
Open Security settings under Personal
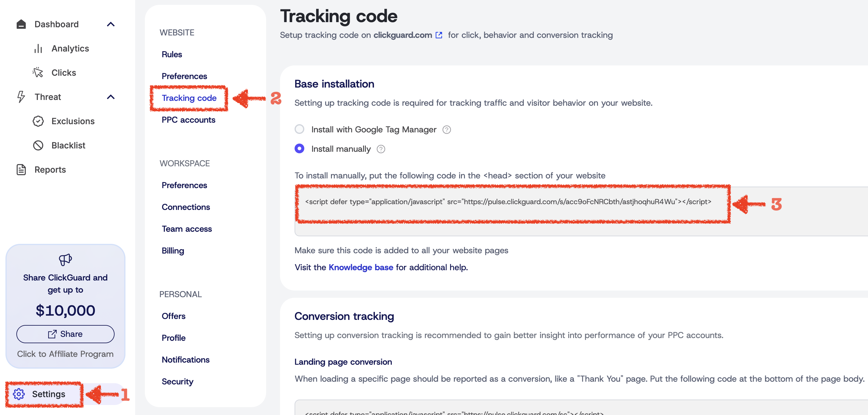[x=178, y=382]
